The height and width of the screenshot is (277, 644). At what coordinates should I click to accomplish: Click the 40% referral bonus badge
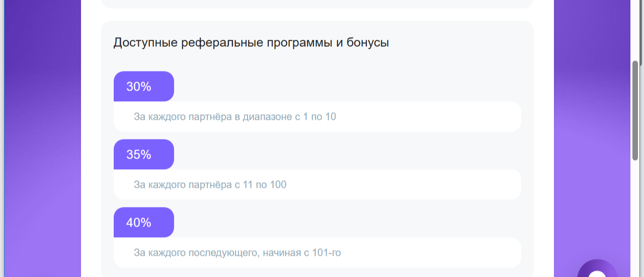(143, 223)
